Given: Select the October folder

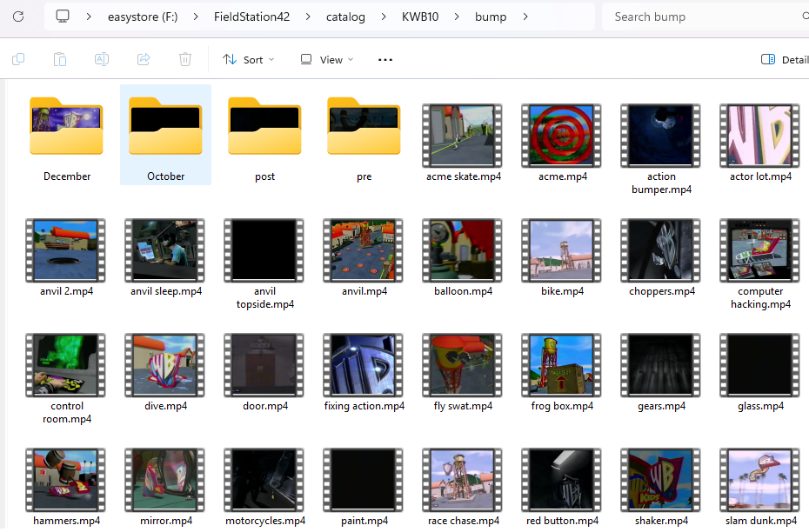Looking at the screenshot, I should (165, 135).
